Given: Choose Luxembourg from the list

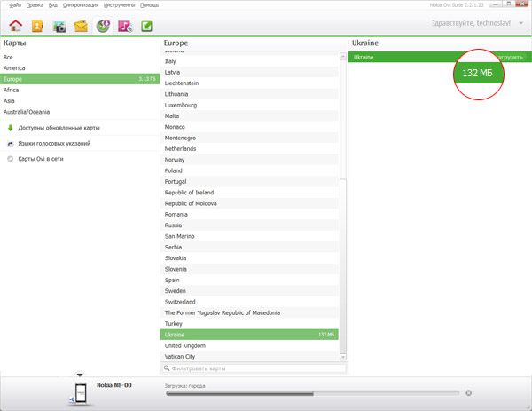Looking at the screenshot, I should [x=249, y=105].
